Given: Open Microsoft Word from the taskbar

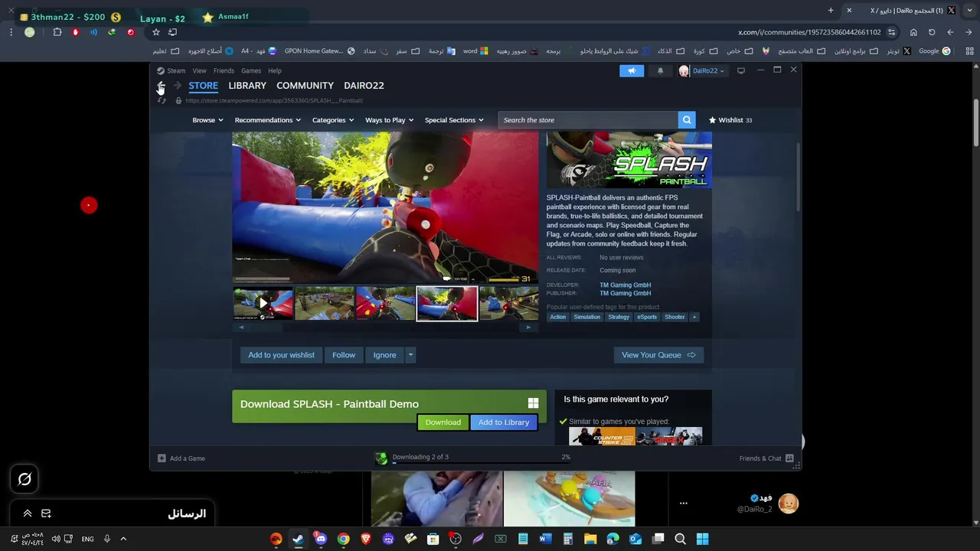Looking at the screenshot, I should click(545, 539).
